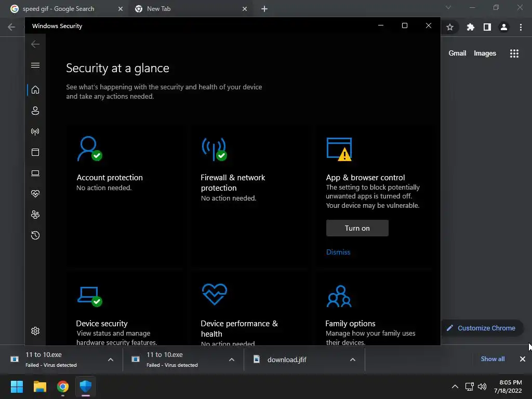Image resolution: width=532 pixels, height=399 pixels.
Task: Open Chrome extensions puzzle icon
Action: coord(470,27)
